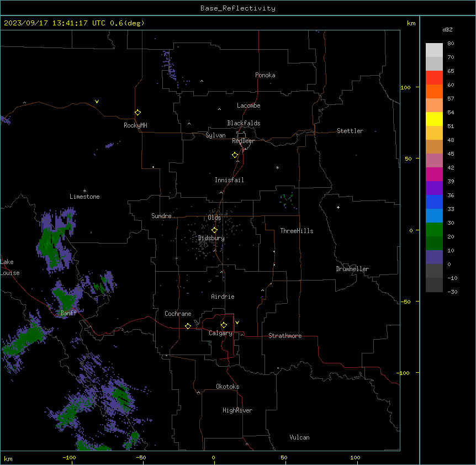Click the Base_Reflectivity title
This screenshot has height=465, width=476.
click(238, 8)
